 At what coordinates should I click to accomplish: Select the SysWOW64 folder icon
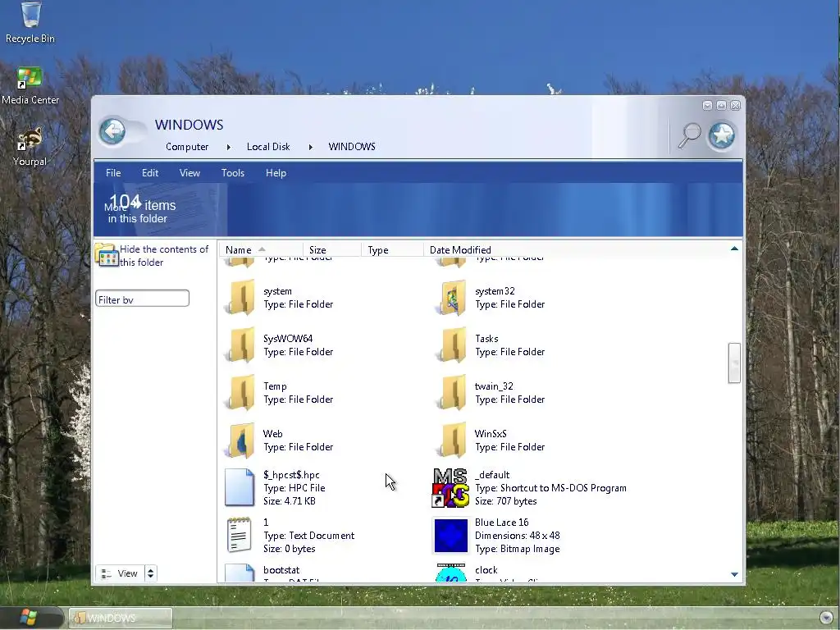[240, 345]
